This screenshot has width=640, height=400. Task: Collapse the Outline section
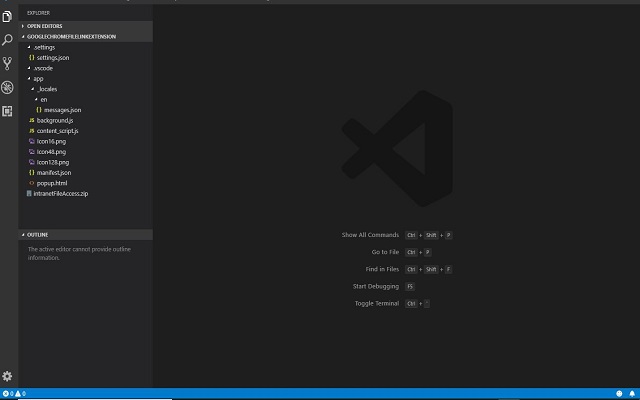pyautogui.click(x=86, y=235)
